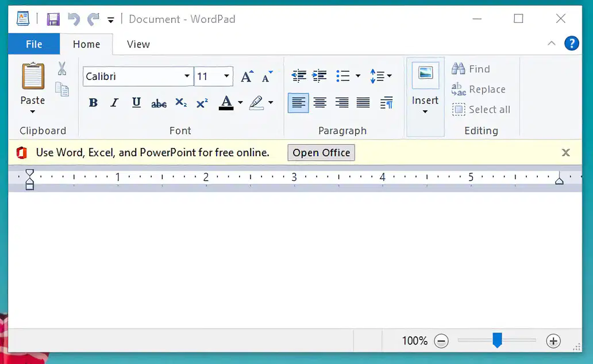
Task: Align text right
Action: pos(342,102)
